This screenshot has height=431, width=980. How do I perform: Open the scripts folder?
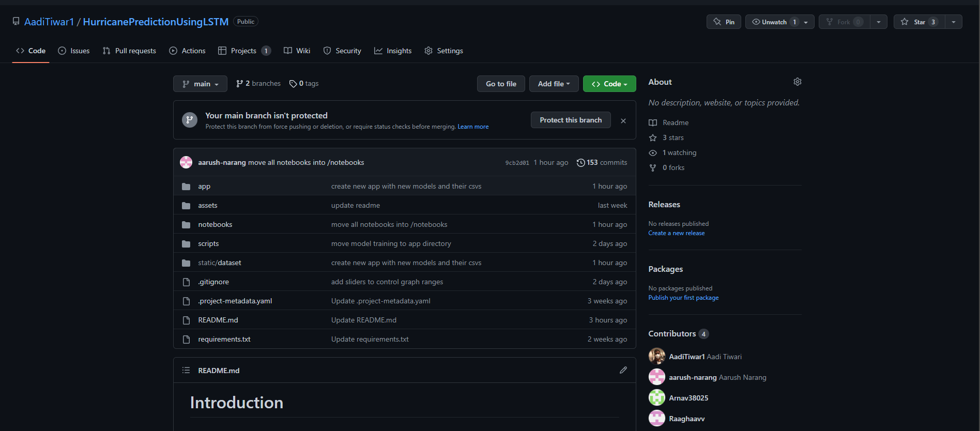(x=208, y=243)
